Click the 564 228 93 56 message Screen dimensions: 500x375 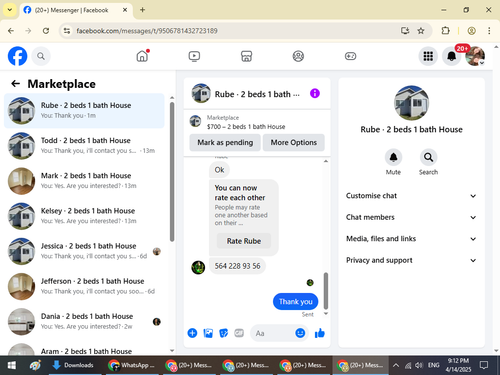tap(237, 266)
